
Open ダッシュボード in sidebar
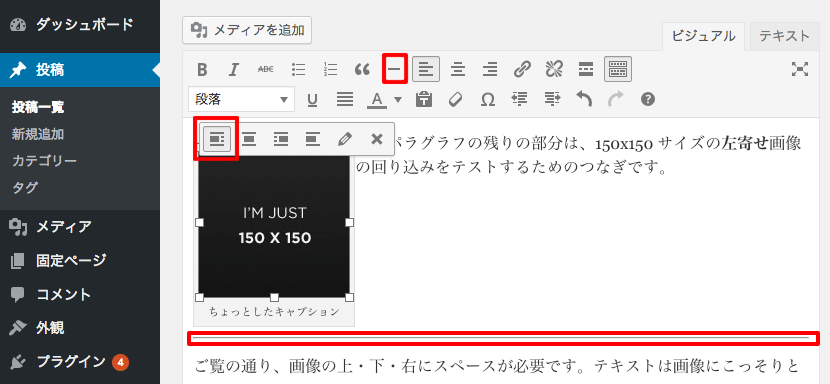pyautogui.click(x=80, y=25)
